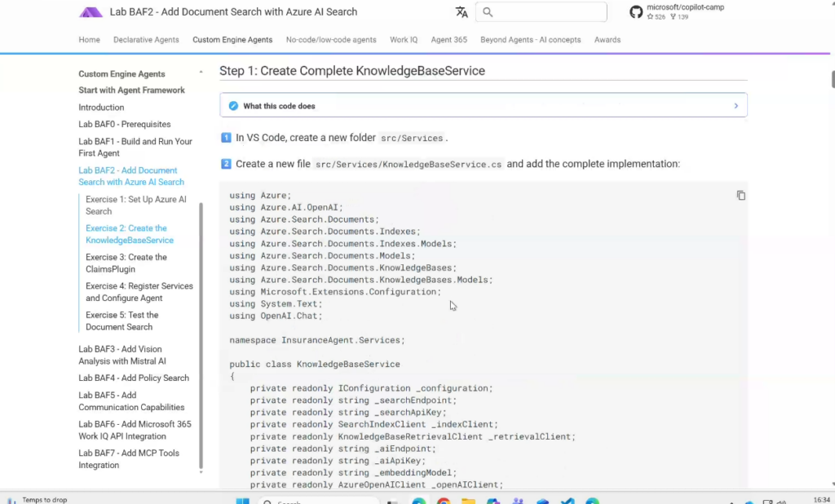The image size is (835, 504).
Task: Click the Copilot Camp logo icon
Action: point(91,12)
